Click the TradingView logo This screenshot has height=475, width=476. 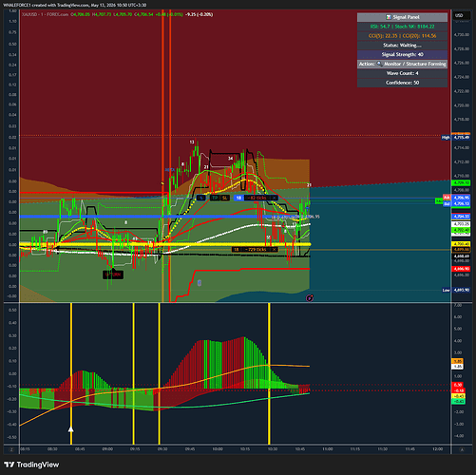point(32,465)
